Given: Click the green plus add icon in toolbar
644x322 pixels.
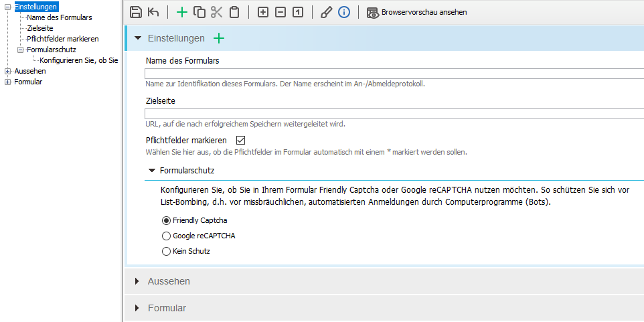Looking at the screenshot, I should [181, 12].
